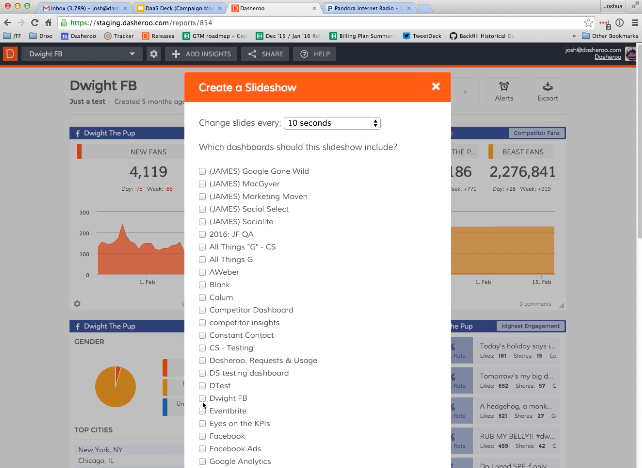Open Change slides every dropdown

pyautogui.click(x=332, y=123)
